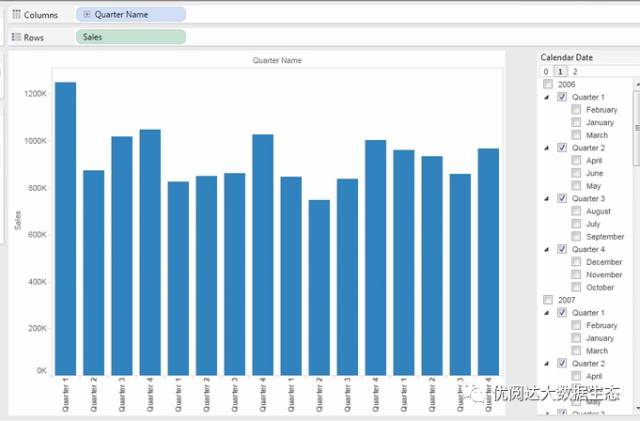The width and height of the screenshot is (640, 421).
Task: Check the 2007 year checkbox
Action: click(x=548, y=300)
